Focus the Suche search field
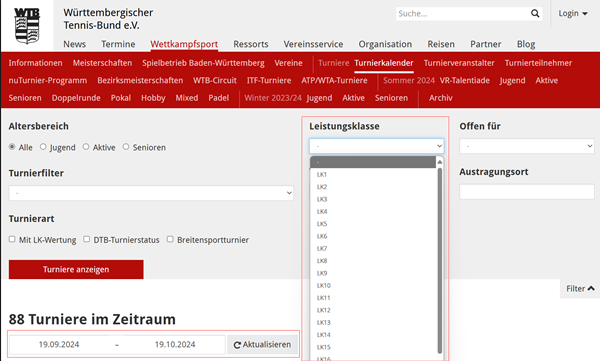This screenshot has height=361, width=600. point(462,14)
